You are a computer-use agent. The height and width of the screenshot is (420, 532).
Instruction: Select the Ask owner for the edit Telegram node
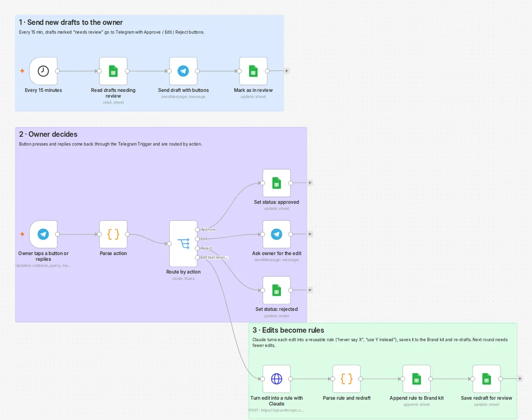point(277,234)
